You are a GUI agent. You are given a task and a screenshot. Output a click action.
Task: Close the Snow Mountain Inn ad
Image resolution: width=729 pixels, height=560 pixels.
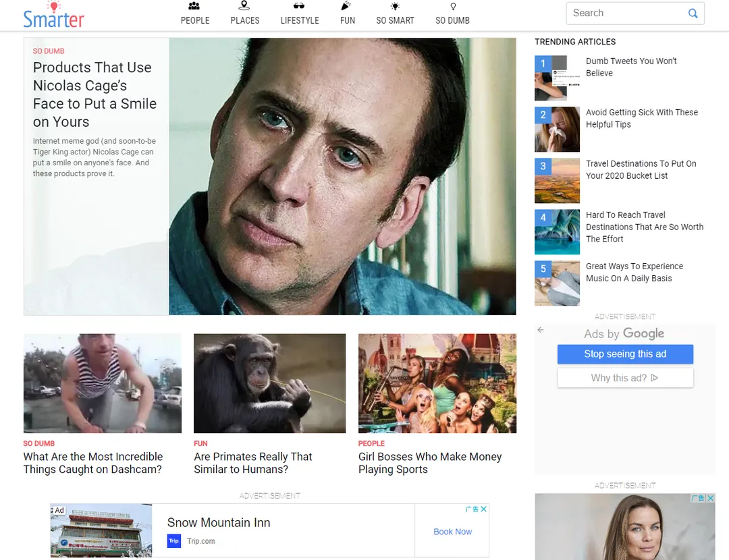[x=484, y=509]
